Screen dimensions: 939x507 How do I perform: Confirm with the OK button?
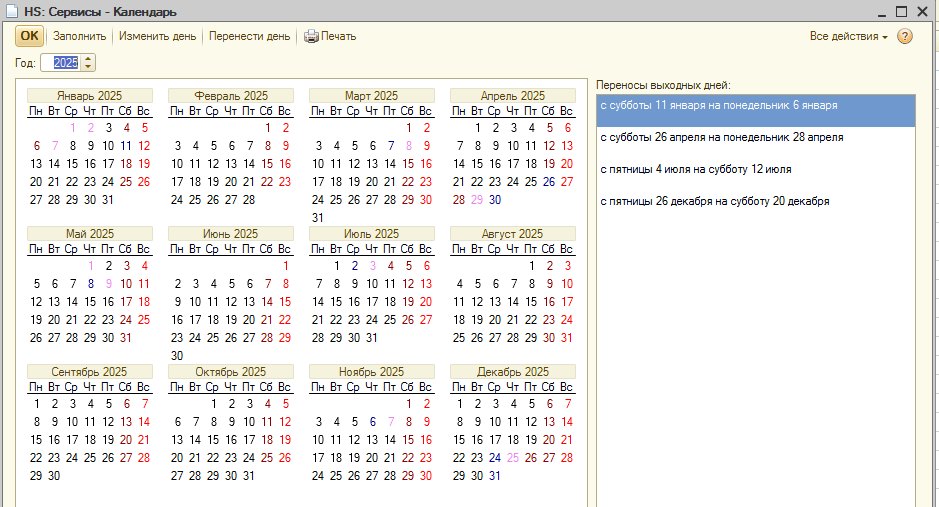click(x=29, y=36)
